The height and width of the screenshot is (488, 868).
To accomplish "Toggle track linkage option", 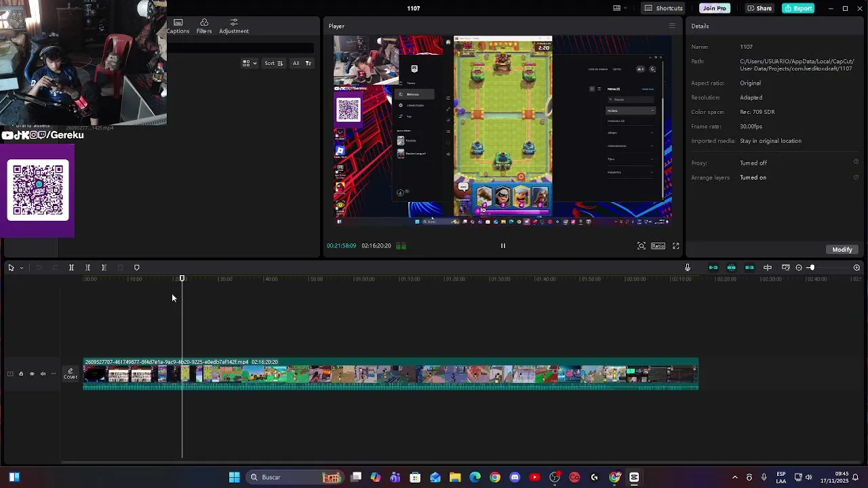I will click(749, 268).
